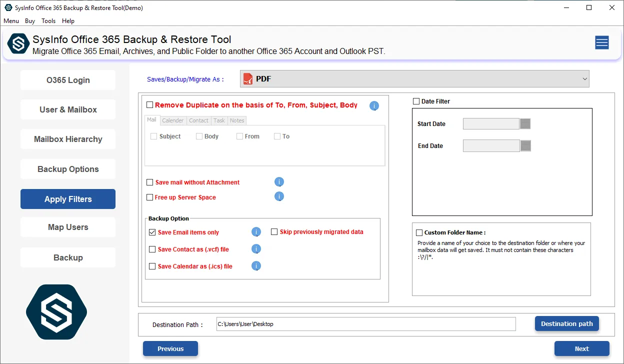Viewport: 624px width, 364px height.
Task: Switch to the Calender tab
Action: pyautogui.click(x=172, y=120)
